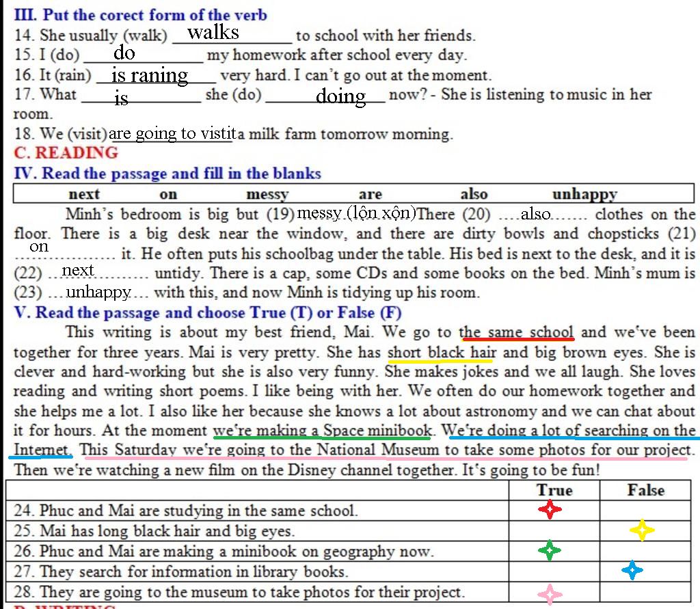700x609 pixels.
Task: Click the answer 'doing' in question 17
Action: pos(340,96)
